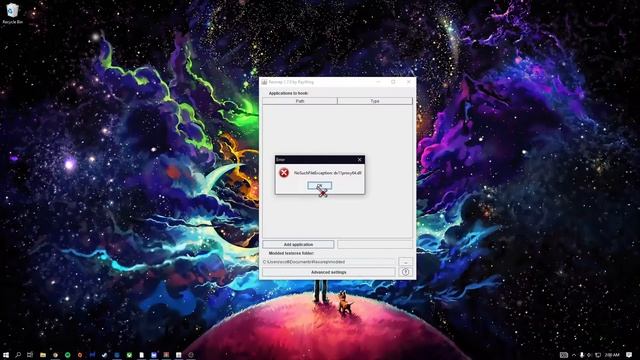640x360 pixels.
Task: Close the Error dialog with its X
Action: point(360,160)
